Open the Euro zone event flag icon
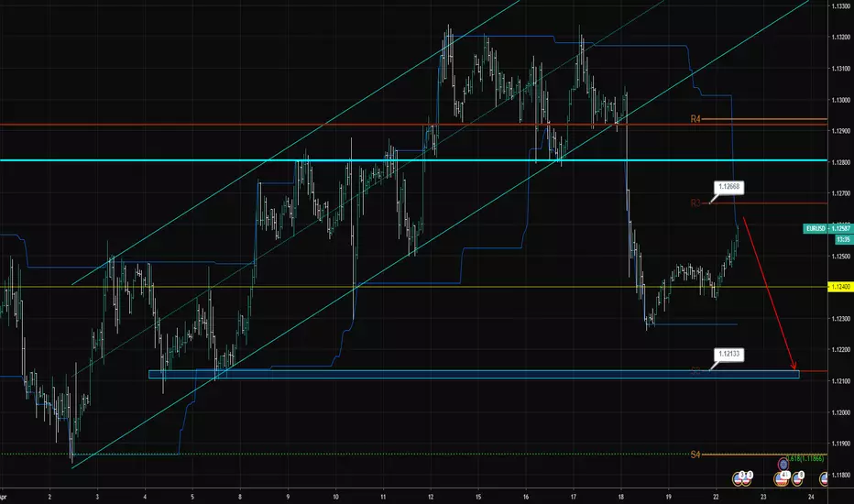Screen dimensions: 854x504 [783, 465]
